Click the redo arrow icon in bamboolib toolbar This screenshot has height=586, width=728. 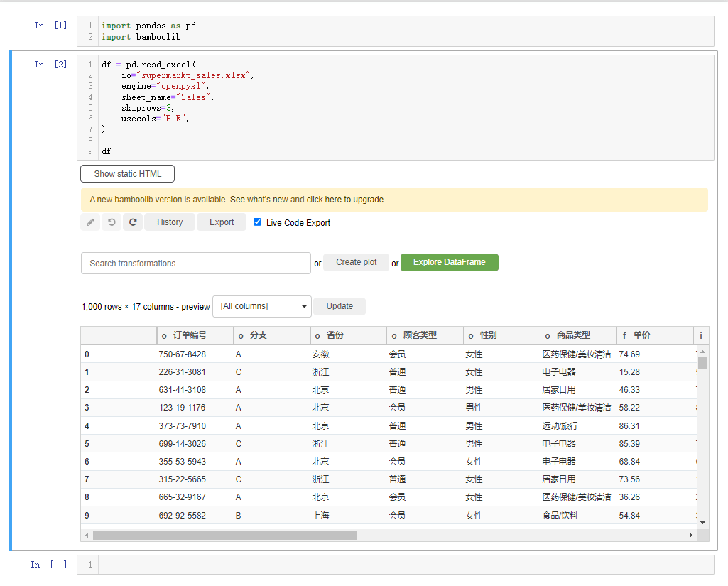click(132, 222)
